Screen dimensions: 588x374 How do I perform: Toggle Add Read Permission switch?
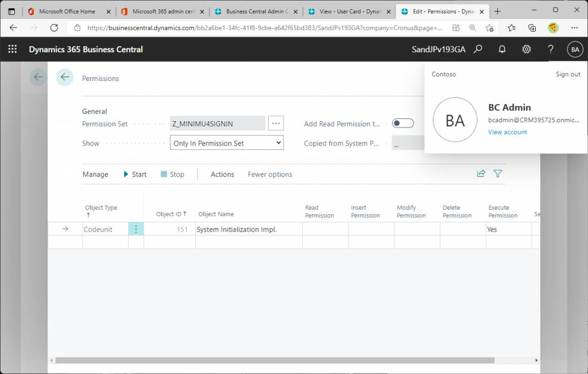(403, 123)
